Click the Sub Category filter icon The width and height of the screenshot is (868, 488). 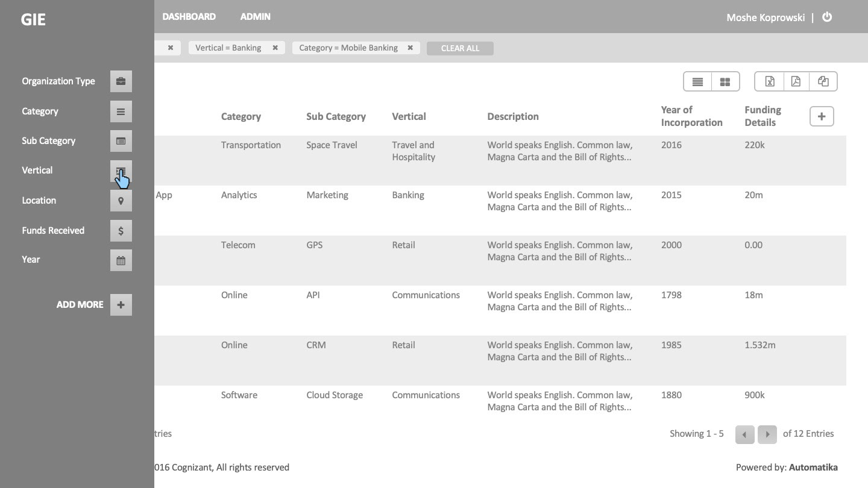coord(121,141)
